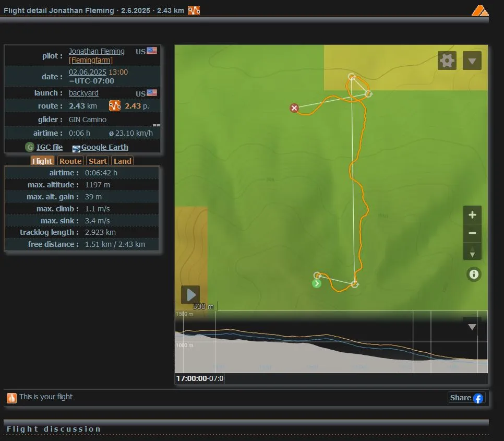504x441 pixels.
Task: Collapse the altitude chart dropdown arrow
Action: [472, 327]
